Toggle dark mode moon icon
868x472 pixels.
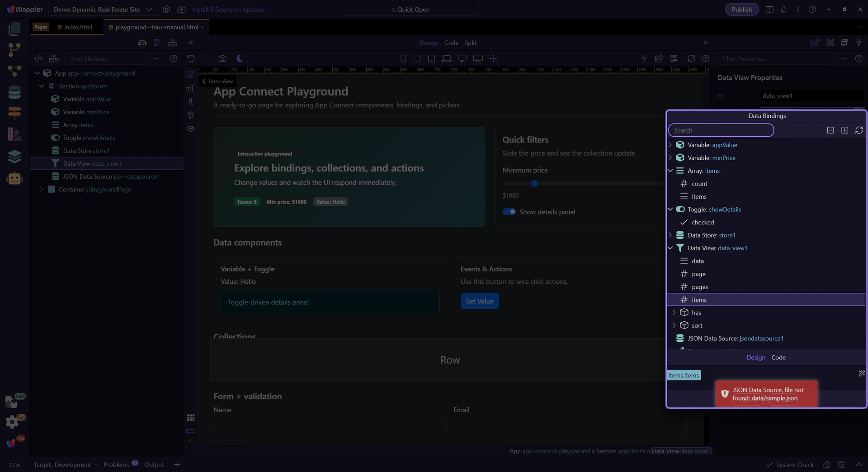coord(240,58)
